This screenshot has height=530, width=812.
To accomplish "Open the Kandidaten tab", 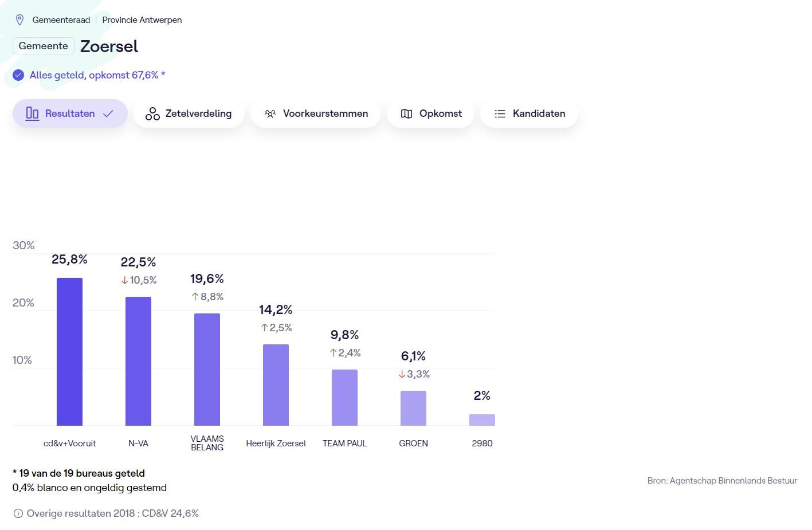I will (x=529, y=113).
